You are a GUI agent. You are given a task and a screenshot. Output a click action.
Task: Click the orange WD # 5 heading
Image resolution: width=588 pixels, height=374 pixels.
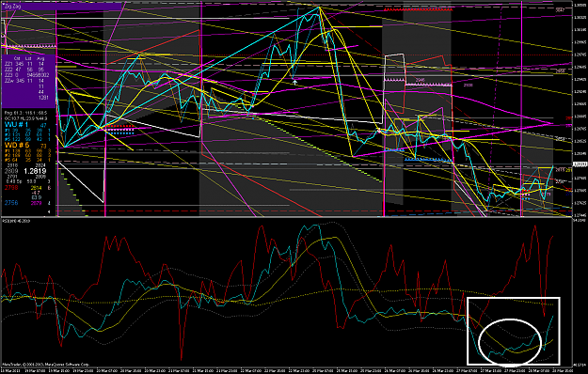pos(17,146)
